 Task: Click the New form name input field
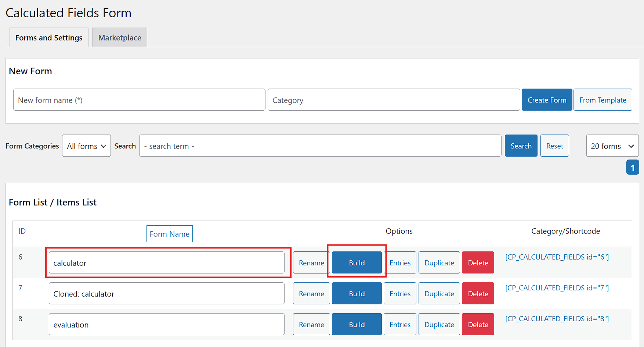pyautogui.click(x=139, y=100)
